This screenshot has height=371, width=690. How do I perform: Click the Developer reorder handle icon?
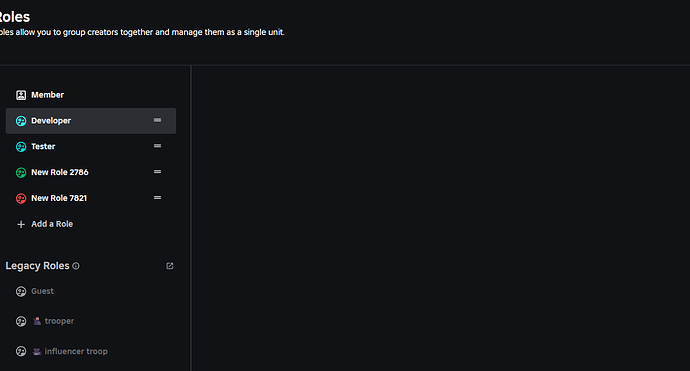tap(157, 120)
